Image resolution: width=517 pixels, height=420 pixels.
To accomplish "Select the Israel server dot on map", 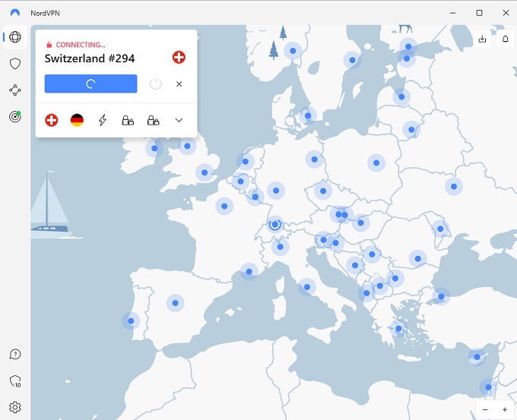I will [488, 387].
